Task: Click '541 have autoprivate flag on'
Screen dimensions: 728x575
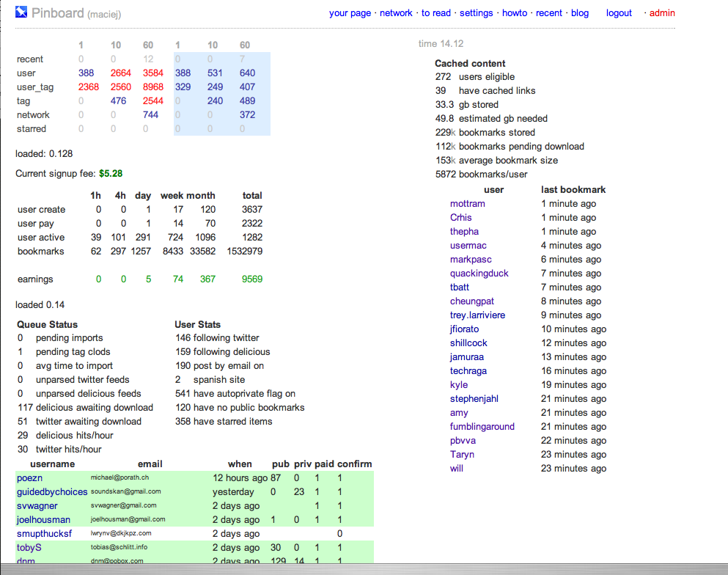Action: tap(235, 393)
